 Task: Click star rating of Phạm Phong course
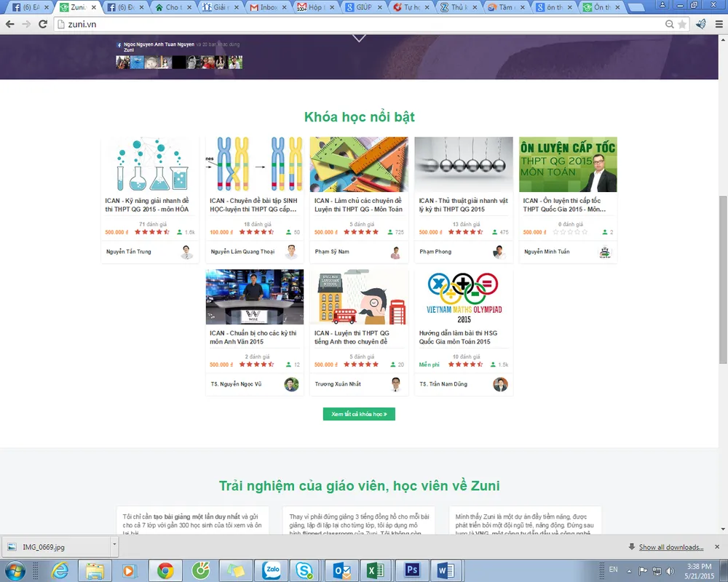466,232
